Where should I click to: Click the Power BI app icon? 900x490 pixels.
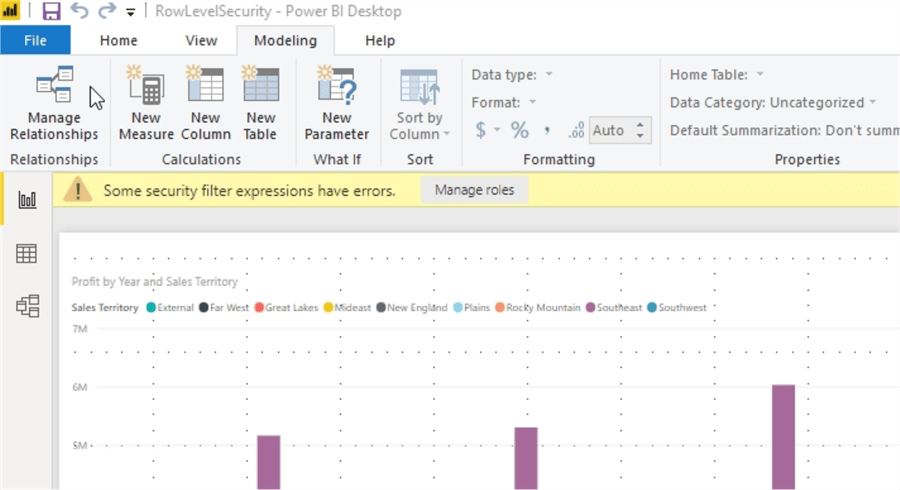coord(11,11)
